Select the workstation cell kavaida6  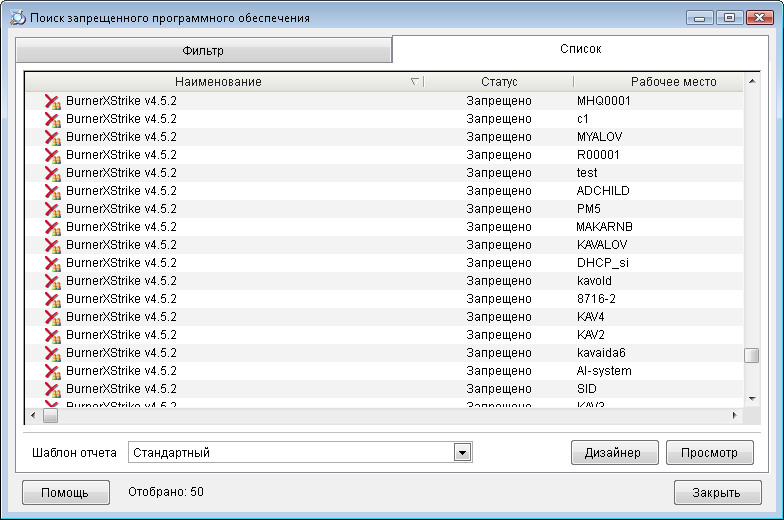click(x=601, y=353)
